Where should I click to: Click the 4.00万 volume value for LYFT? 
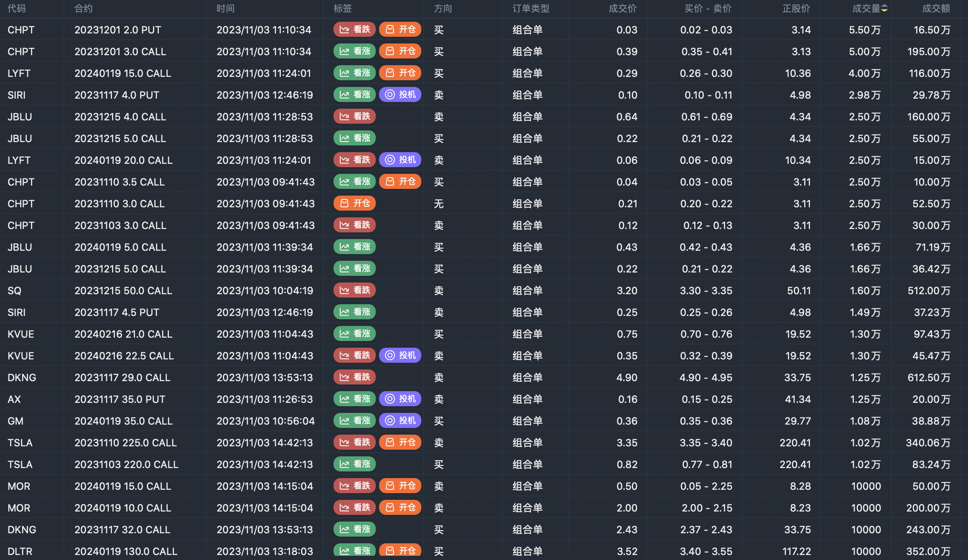click(865, 73)
